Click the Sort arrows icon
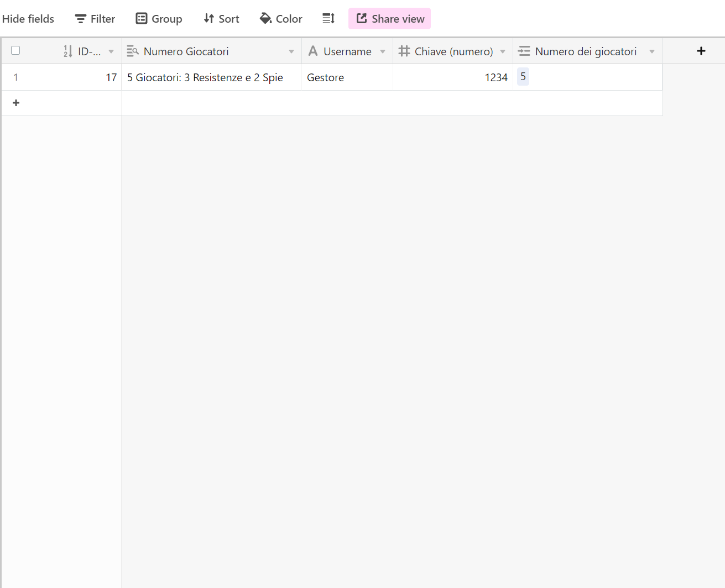Viewport: 725px width, 588px height. click(209, 19)
